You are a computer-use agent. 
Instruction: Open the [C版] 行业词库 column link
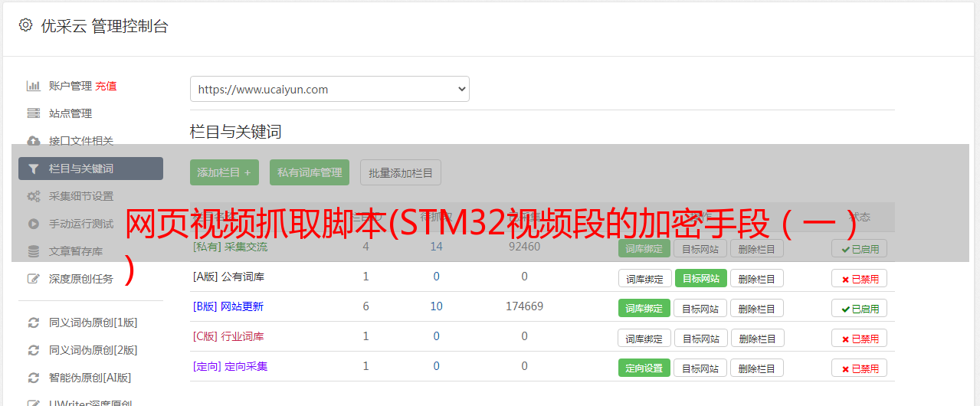coord(228,336)
